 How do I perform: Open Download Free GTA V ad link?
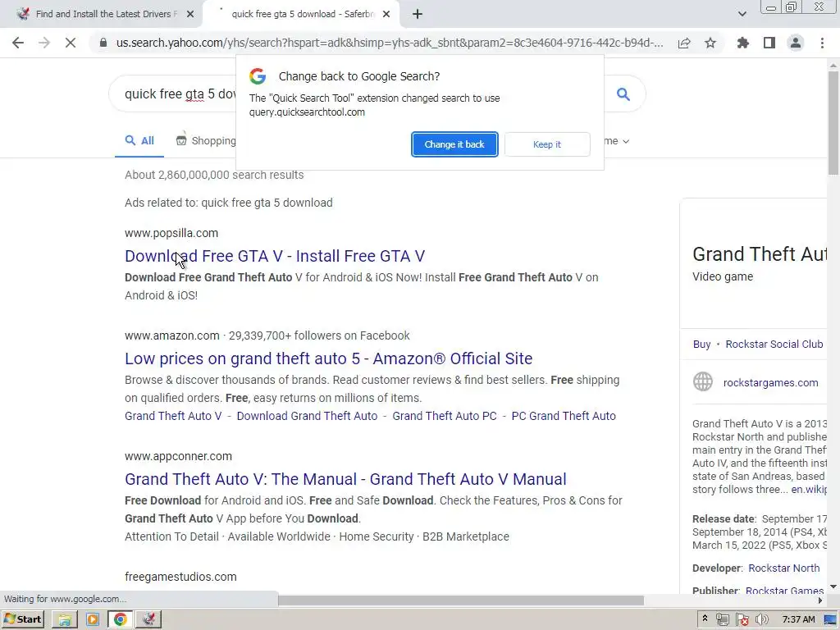275,256
